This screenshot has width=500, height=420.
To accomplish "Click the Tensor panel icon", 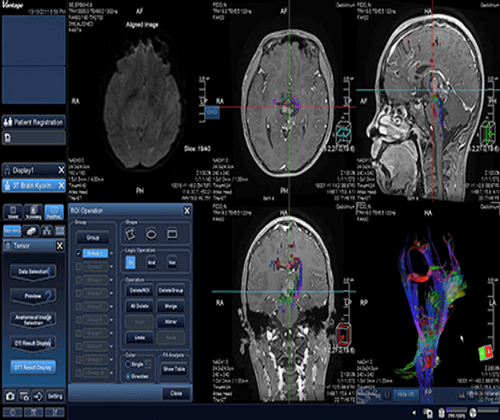I will click(8, 246).
